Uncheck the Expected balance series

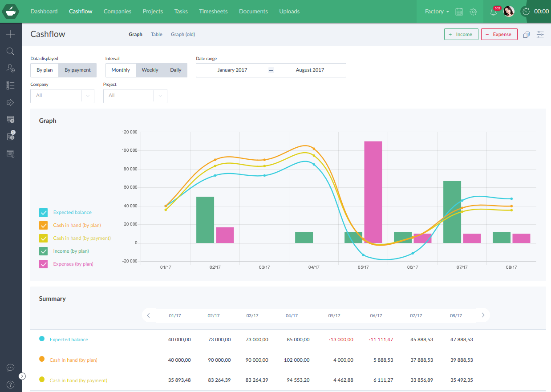click(x=43, y=212)
